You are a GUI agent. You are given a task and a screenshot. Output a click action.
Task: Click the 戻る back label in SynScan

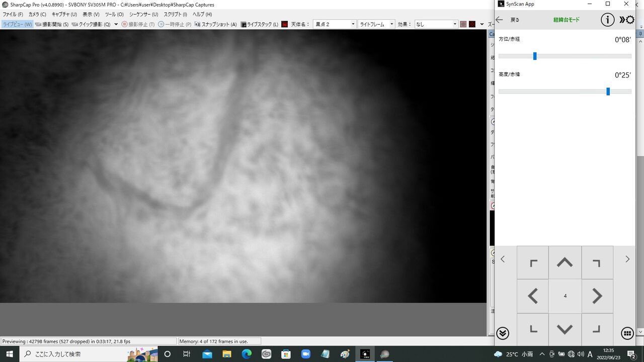515,20
